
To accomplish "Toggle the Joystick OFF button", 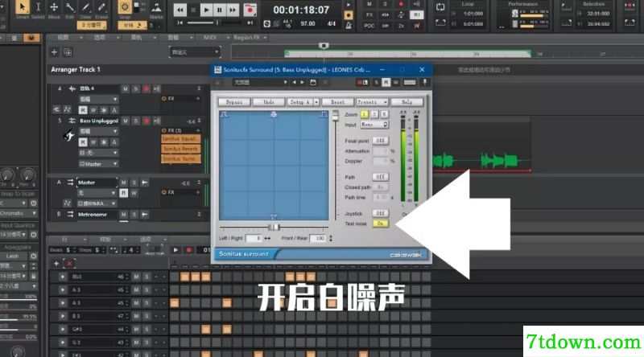I will tap(380, 213).
